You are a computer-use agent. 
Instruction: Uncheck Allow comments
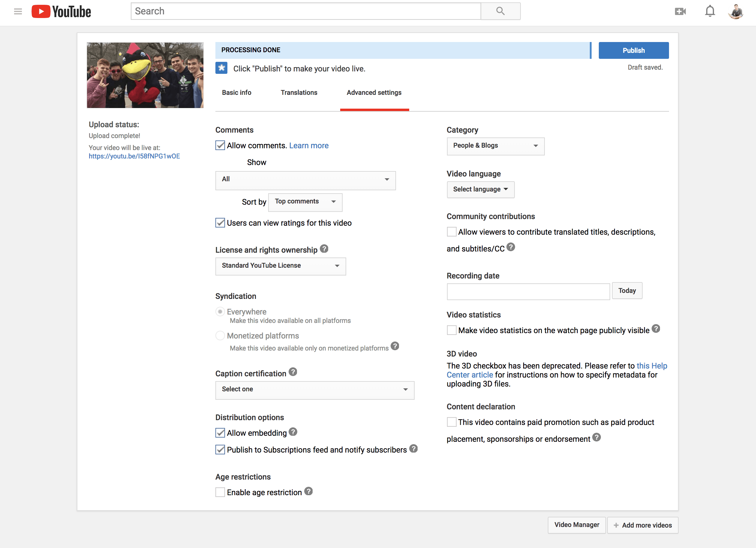[x=220, y=145]
